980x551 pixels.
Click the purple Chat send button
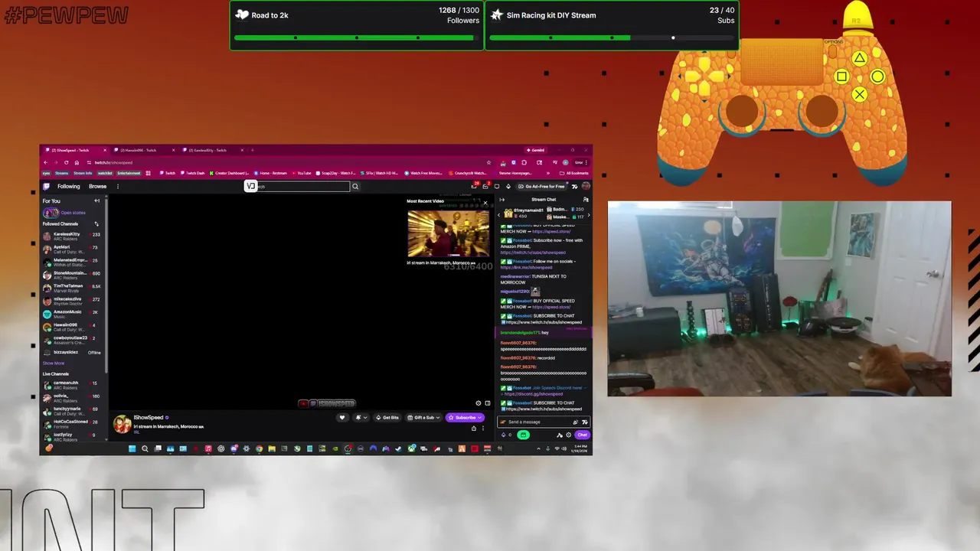tap(583, 435)
